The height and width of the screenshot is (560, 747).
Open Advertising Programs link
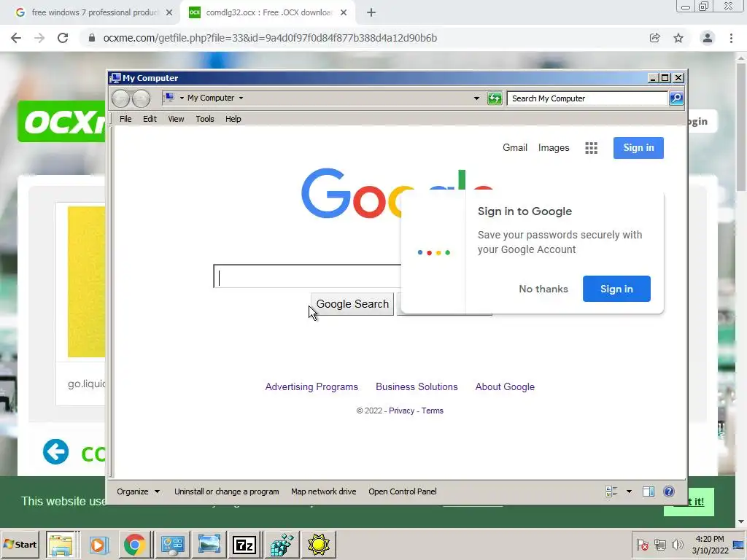[311, 386]
